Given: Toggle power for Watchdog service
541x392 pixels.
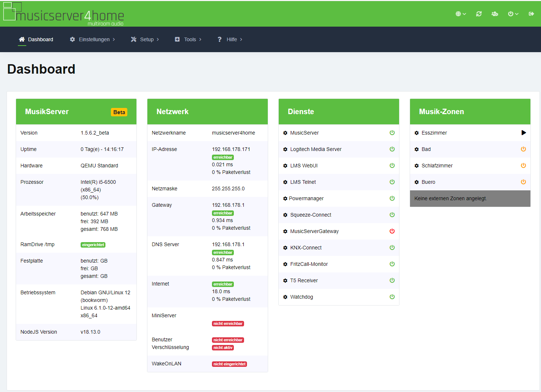Looking at the screenshot, I should (392, 297).
